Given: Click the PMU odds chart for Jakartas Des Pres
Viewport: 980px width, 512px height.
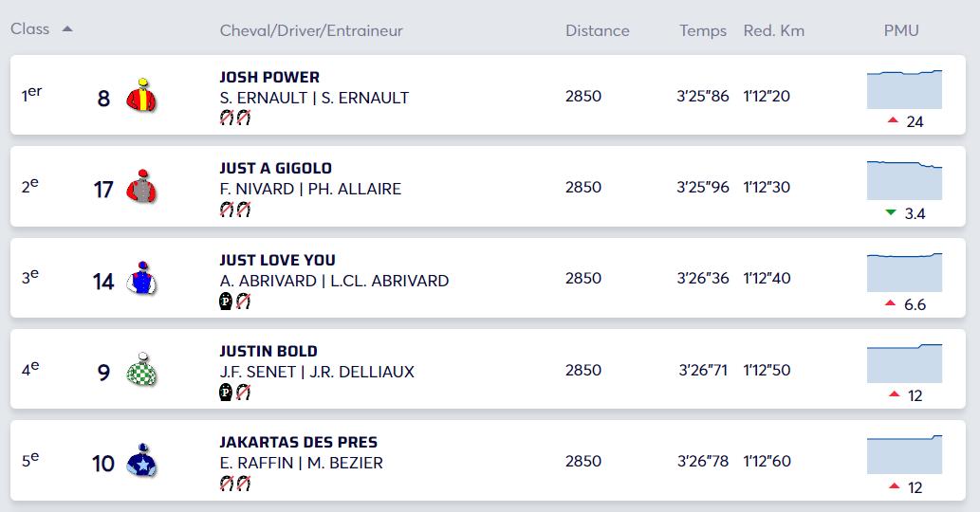Looking at the screenshot, I should point(904,454).
